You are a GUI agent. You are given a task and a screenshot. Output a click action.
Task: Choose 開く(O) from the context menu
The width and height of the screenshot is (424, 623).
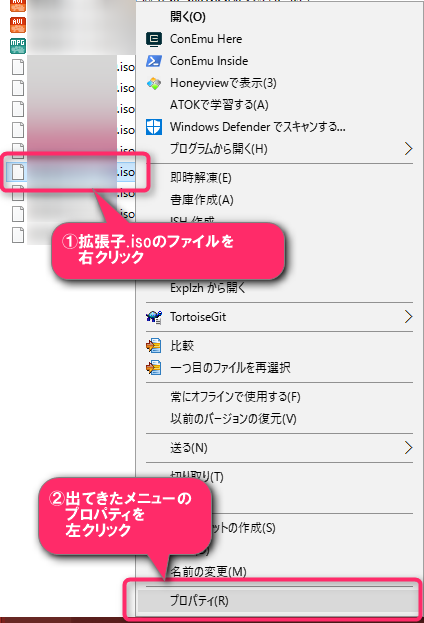tap(188, 17)
